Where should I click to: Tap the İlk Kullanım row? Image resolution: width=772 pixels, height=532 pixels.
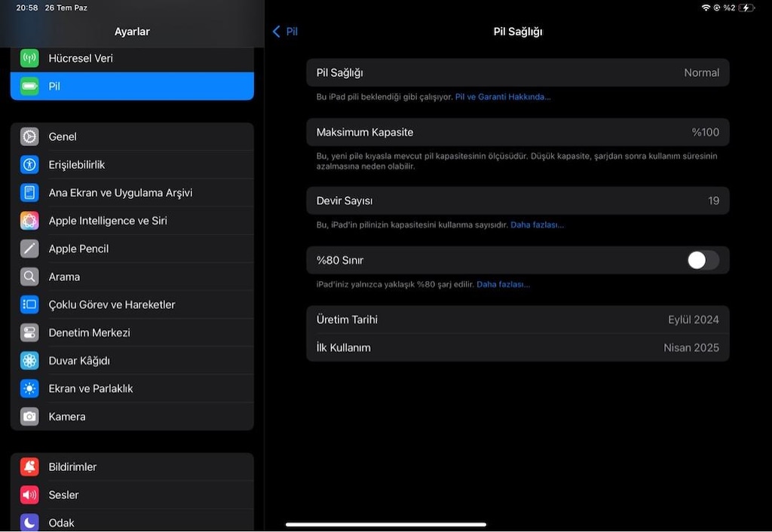[517, 347]
